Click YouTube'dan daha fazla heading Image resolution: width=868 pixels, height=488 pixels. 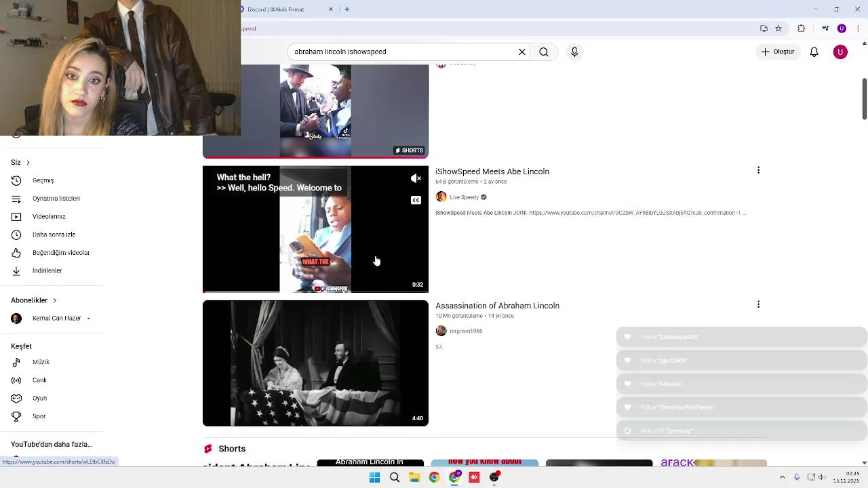pos(52,445)
